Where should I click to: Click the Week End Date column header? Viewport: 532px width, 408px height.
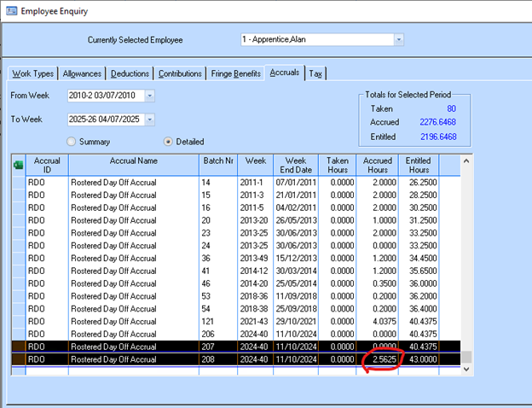(295, 165)
